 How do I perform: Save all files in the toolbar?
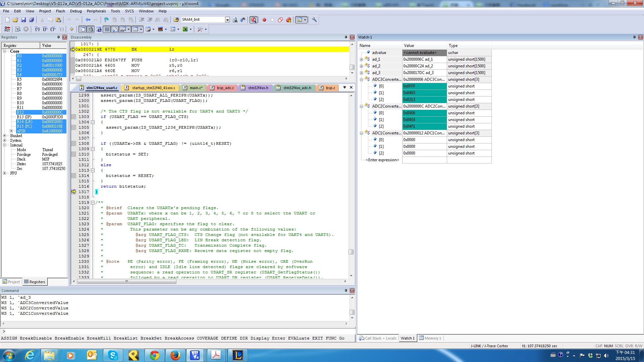click(x=32, y=20)
